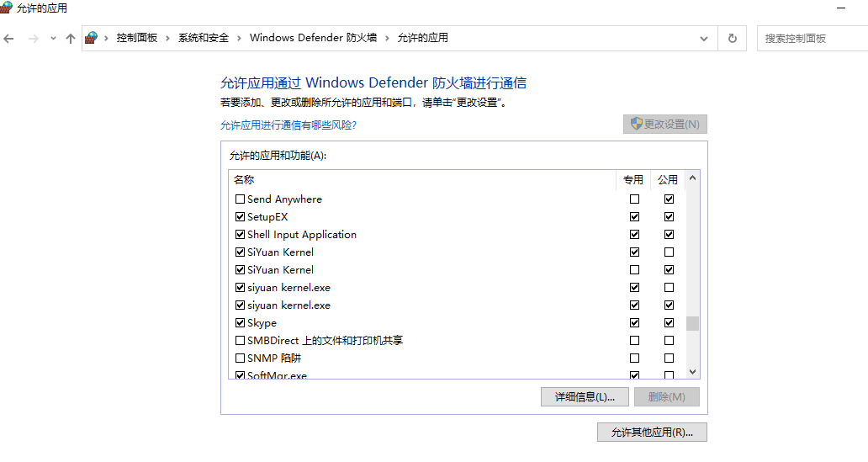Go up one level with the up arrow
The width and height of the screenshot is (868, 462).
(71, 39)
